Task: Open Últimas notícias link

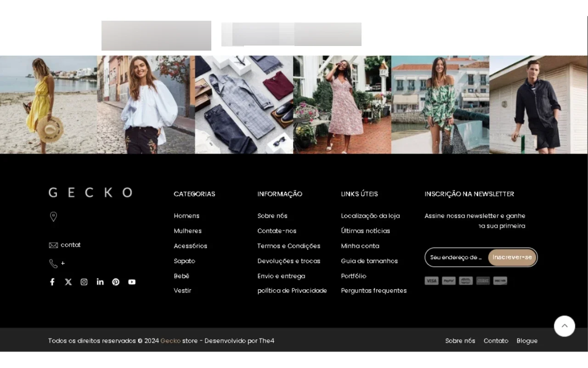Action: 366,231
